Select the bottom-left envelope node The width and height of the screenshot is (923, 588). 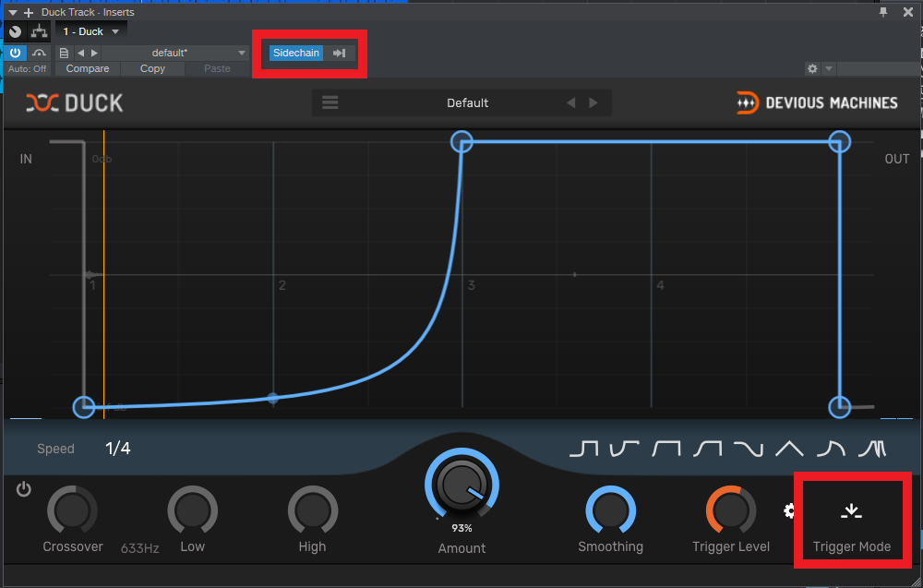[84, 407]
